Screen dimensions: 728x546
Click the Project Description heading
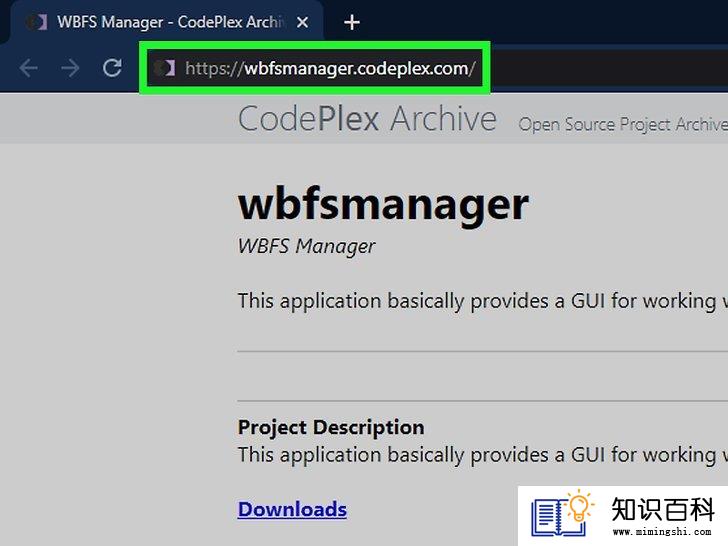click(331, 427)
